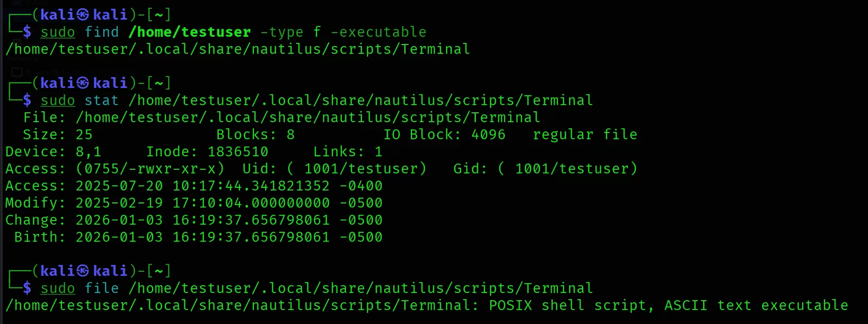
Task: Click the 'regular file' text
Action: [x=585, y=135]
